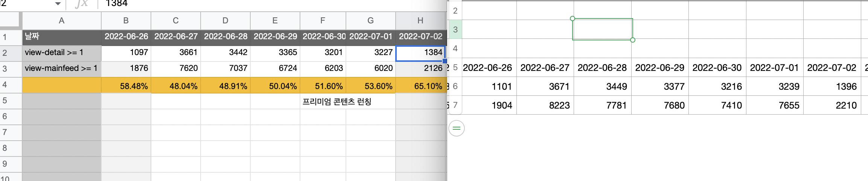Select column H header
868x181 pixels.
(x=420, y=21)
